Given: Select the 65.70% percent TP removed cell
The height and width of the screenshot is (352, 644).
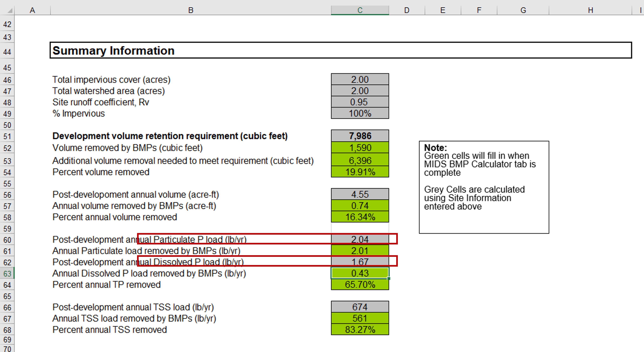Looking at the screenshot, I should pos(360,284).
